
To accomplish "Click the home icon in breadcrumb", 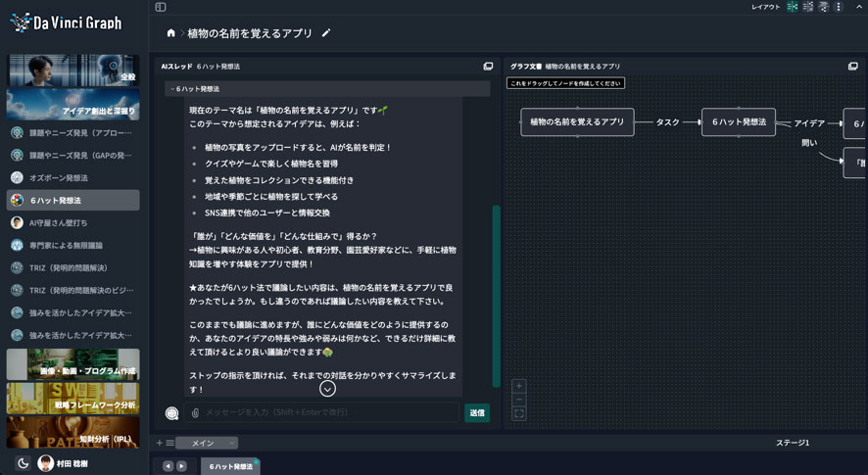I will click(171, 33).
